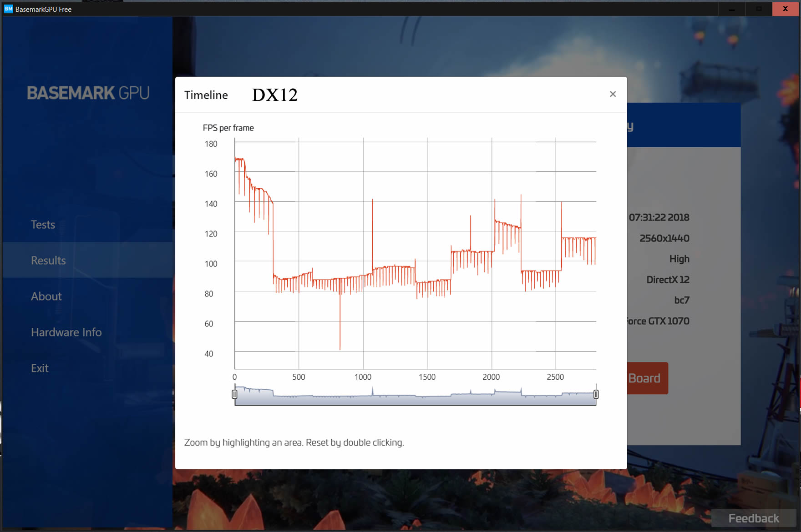The image size is (801, 532).
Task: Click the Feedback button
Action: tap(754, 518)
